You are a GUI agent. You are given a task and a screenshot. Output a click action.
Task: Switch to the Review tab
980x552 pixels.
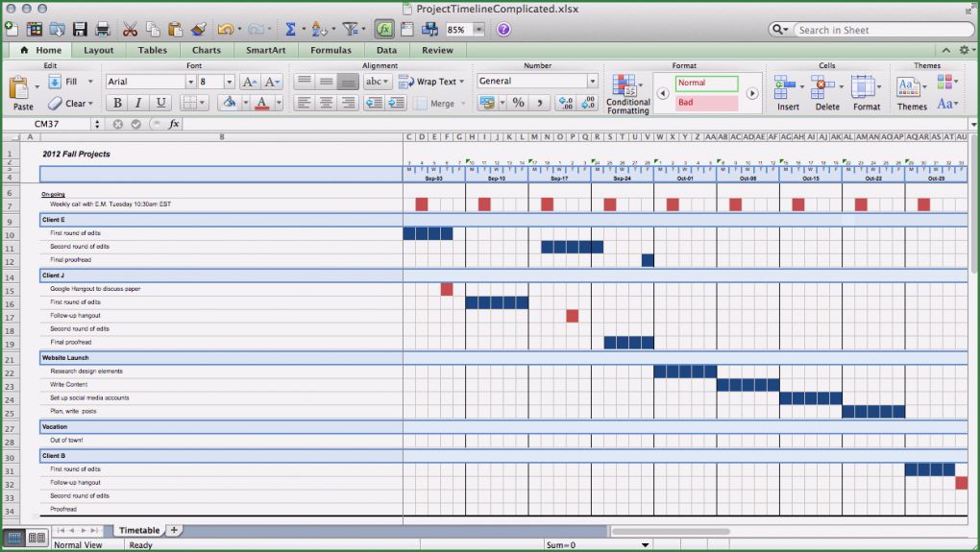point(437,51)
